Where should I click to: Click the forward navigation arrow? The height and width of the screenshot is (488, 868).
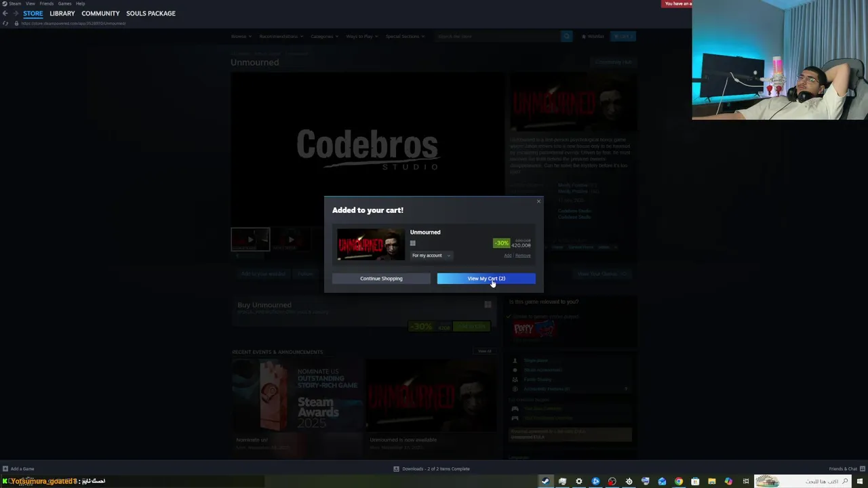(x=16, y=14)
